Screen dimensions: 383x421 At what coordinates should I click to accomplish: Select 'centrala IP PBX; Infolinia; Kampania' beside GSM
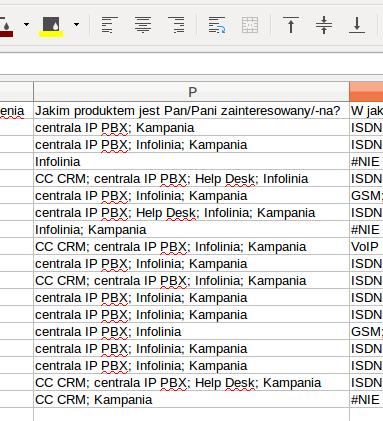pos(191,195)
